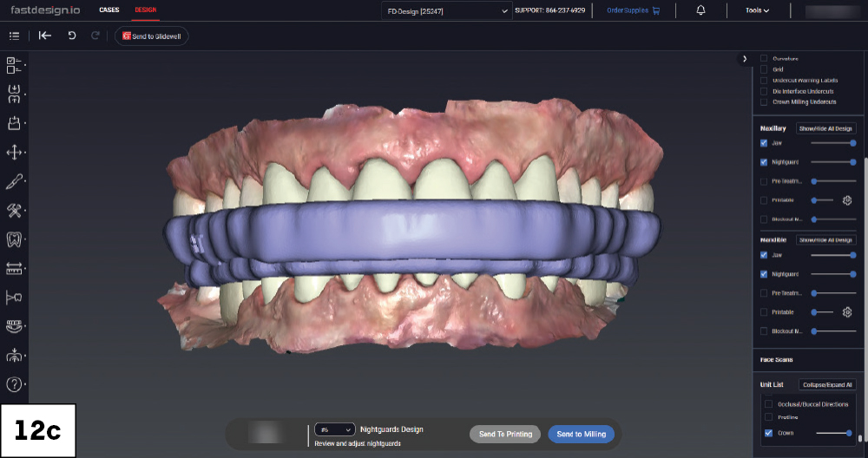Toggle Maxillary Nightguard checkbox
The width and height of the screenshot is (868, 458).
pos(764,162)
